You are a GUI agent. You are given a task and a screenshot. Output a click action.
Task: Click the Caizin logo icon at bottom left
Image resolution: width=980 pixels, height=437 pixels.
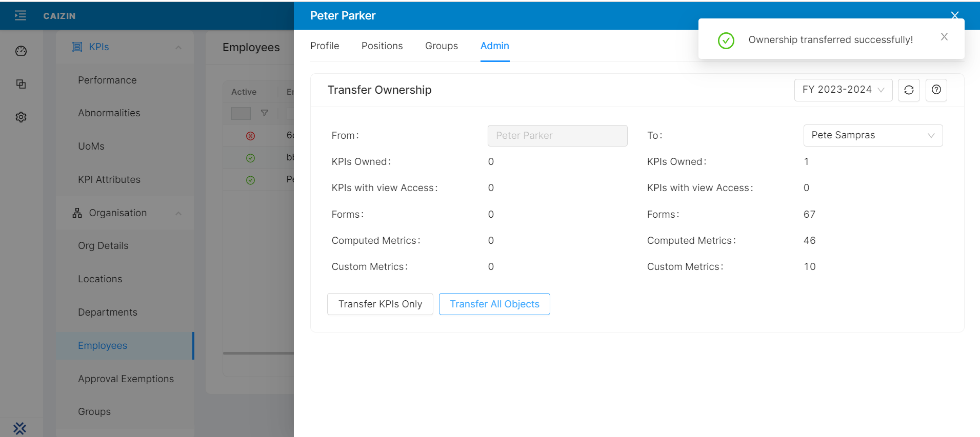20,428
